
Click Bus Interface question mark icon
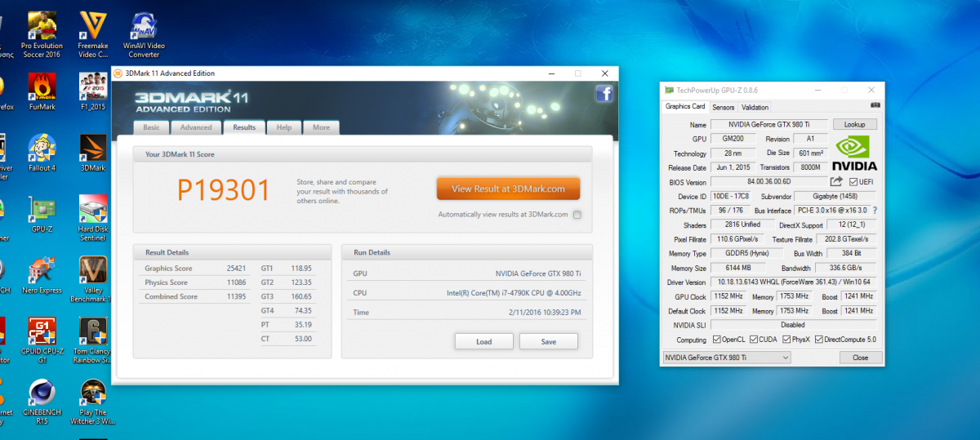(x=875, y=211)
